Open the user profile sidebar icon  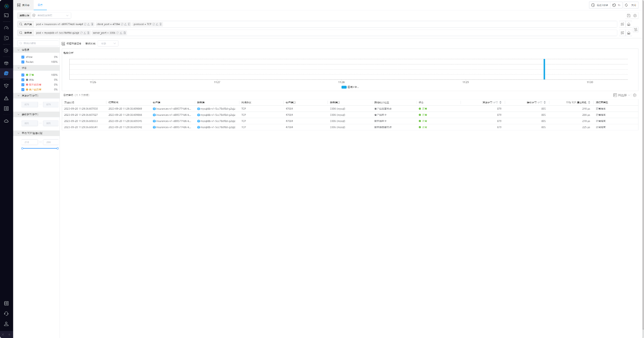tap(6, 324)
